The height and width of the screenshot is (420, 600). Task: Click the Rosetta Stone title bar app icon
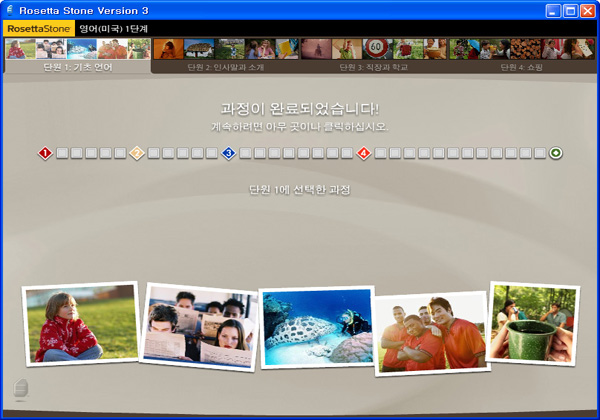(10, 10)
